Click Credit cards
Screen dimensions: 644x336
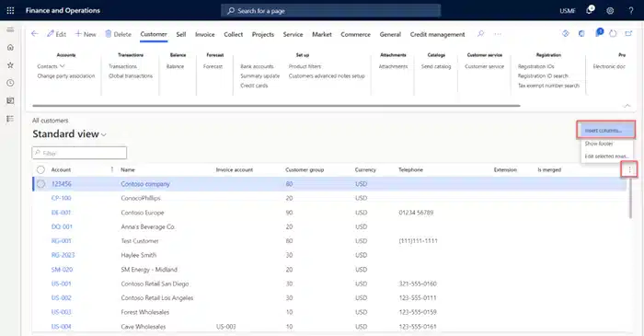[254, 86]
